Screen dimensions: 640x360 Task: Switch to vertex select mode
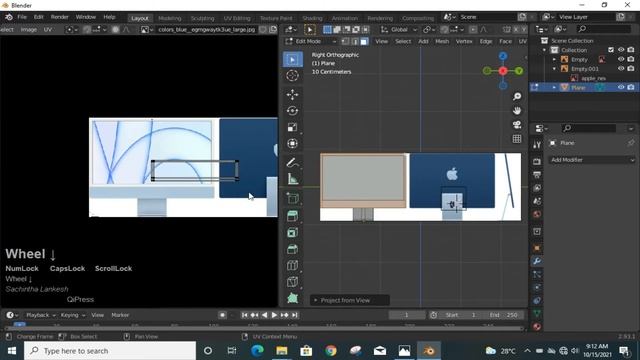click(x=345, y=41)
